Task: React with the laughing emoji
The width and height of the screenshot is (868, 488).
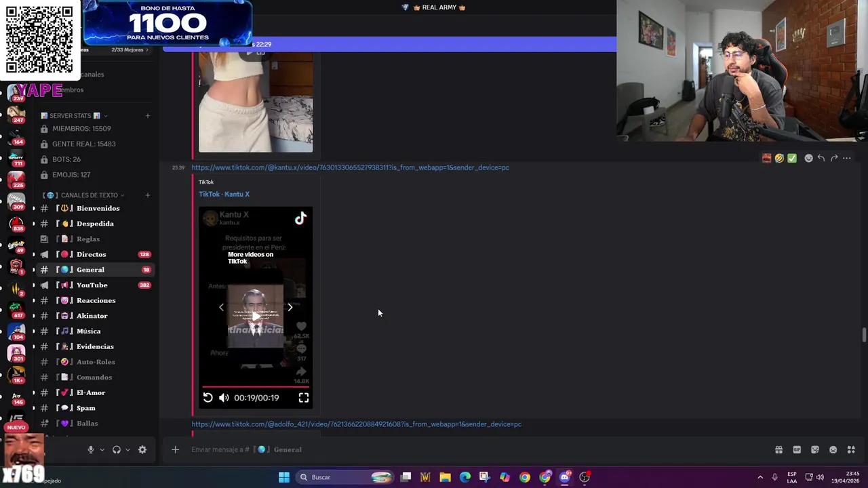Action: pyautogui.click(x=779, y=158)
